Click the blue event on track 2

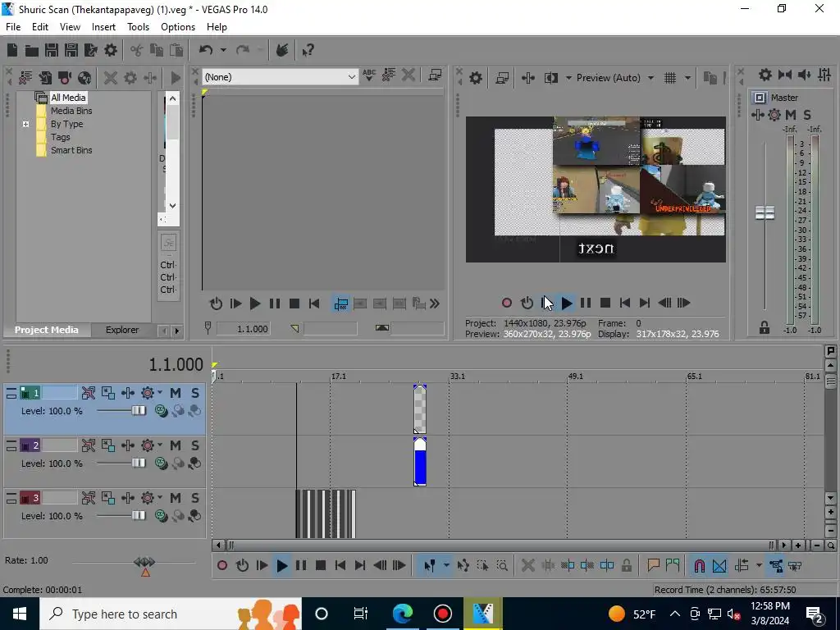(420, 463)
